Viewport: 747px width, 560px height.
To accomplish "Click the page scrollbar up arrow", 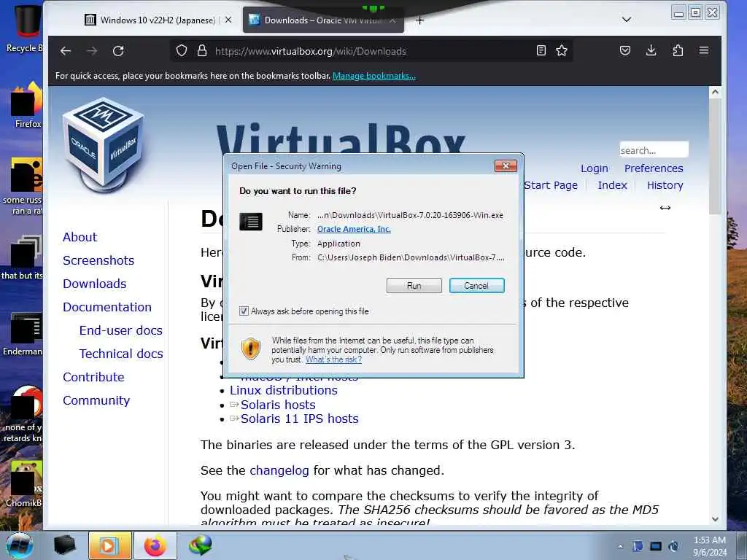I will point(715,93).
